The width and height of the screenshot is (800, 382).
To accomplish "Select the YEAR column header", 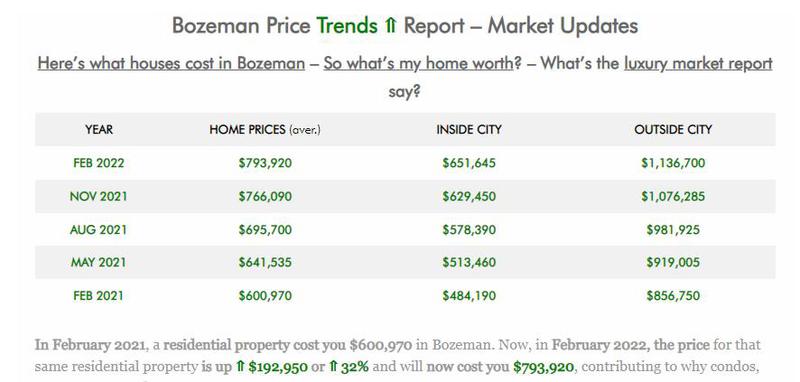I will 99,130.
